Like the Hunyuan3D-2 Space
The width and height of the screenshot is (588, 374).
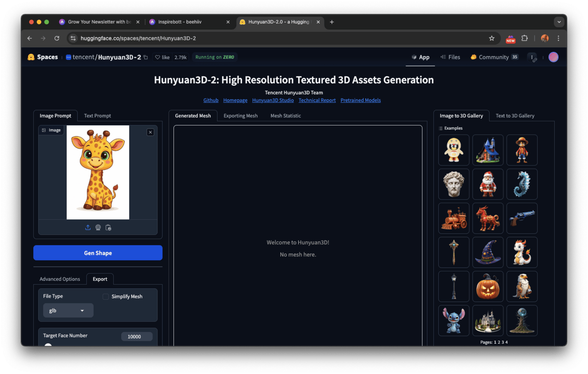tap(162, 57)
